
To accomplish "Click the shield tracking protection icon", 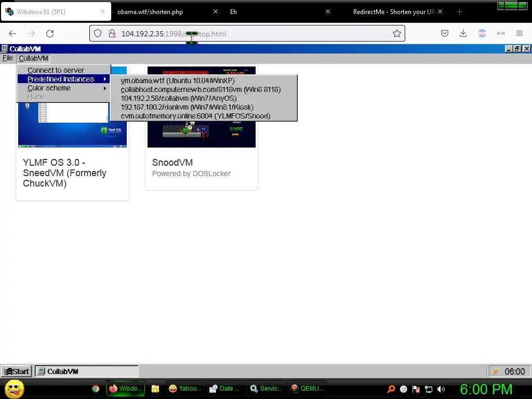I will [98, 34].
